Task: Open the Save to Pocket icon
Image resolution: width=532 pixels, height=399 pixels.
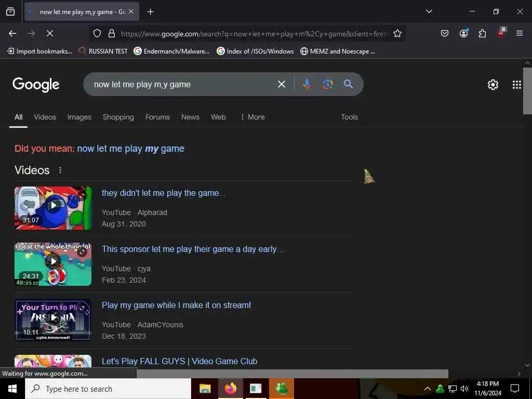Action: 445,33
